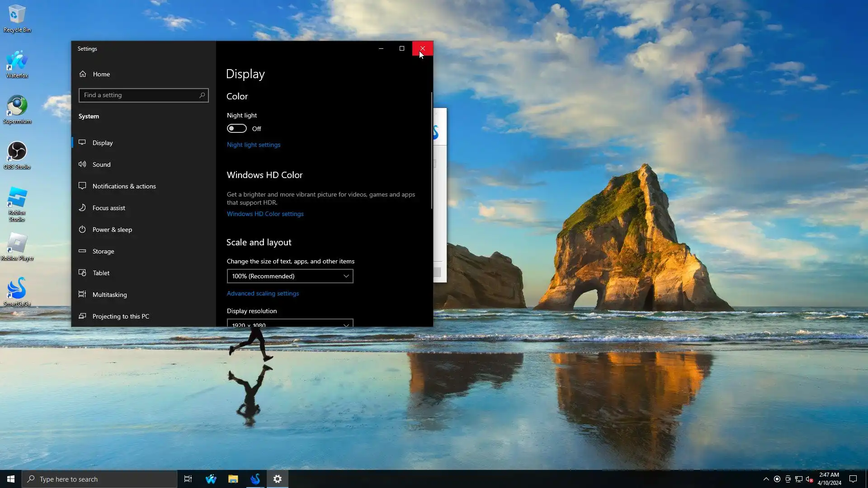
Task: Click the Task View taskbar button
Action: pos(188,479)
